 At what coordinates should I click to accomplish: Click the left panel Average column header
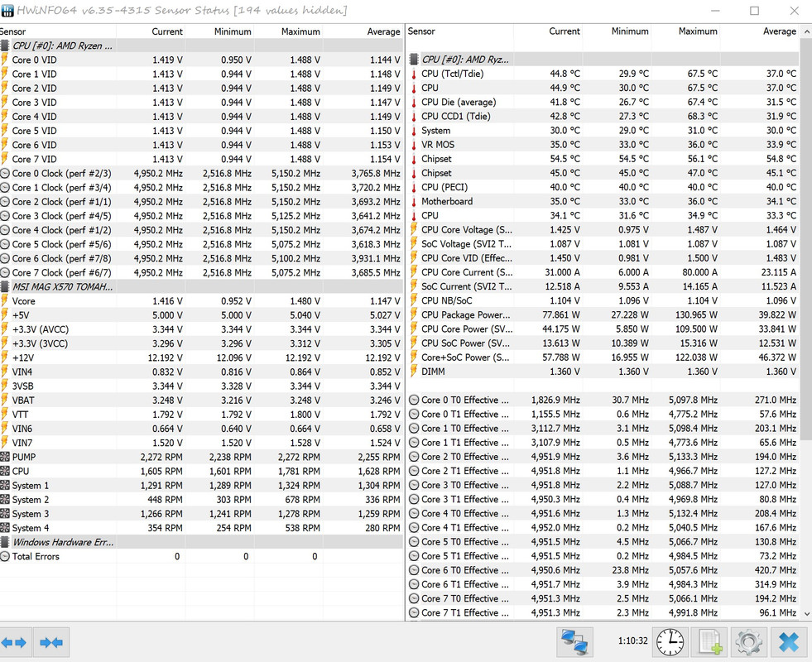click(x=363, y=31)
